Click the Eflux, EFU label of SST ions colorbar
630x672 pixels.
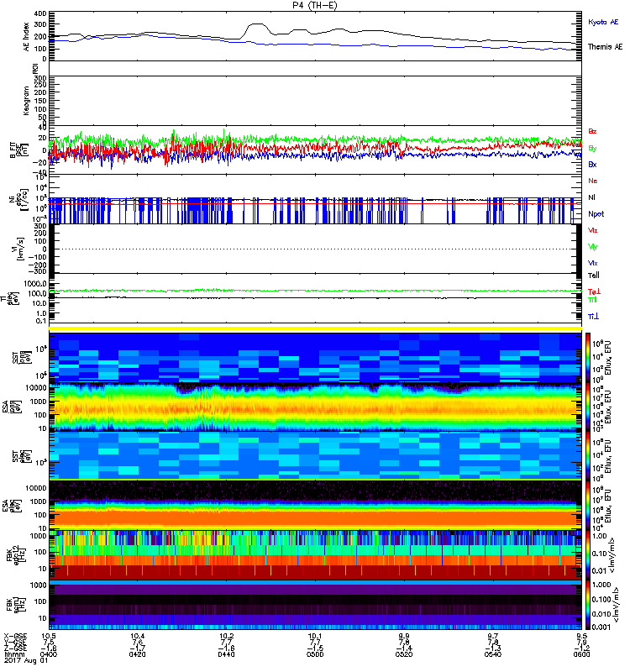[x=607, y=357]
